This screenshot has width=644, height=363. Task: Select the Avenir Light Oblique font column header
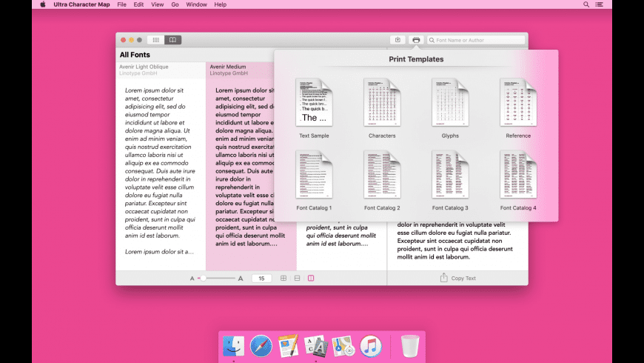pyautogui.click(x=161, y=70)
